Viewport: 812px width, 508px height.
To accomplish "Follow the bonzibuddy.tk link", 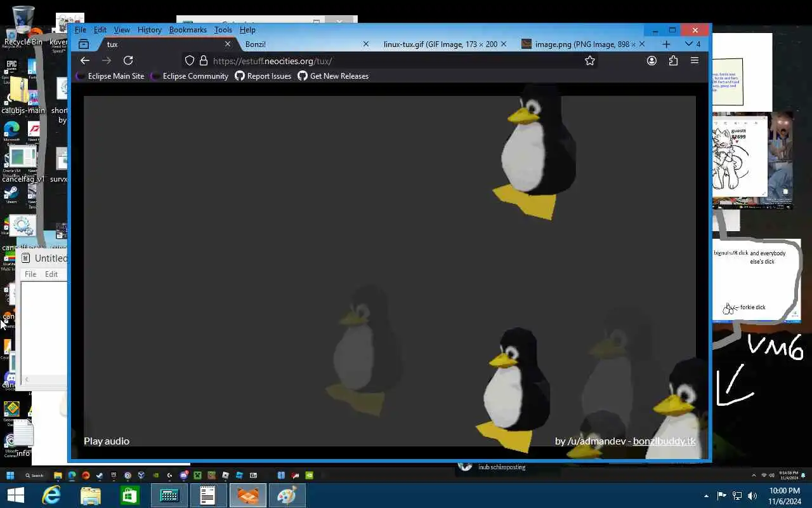I will [x=664, y=441].
